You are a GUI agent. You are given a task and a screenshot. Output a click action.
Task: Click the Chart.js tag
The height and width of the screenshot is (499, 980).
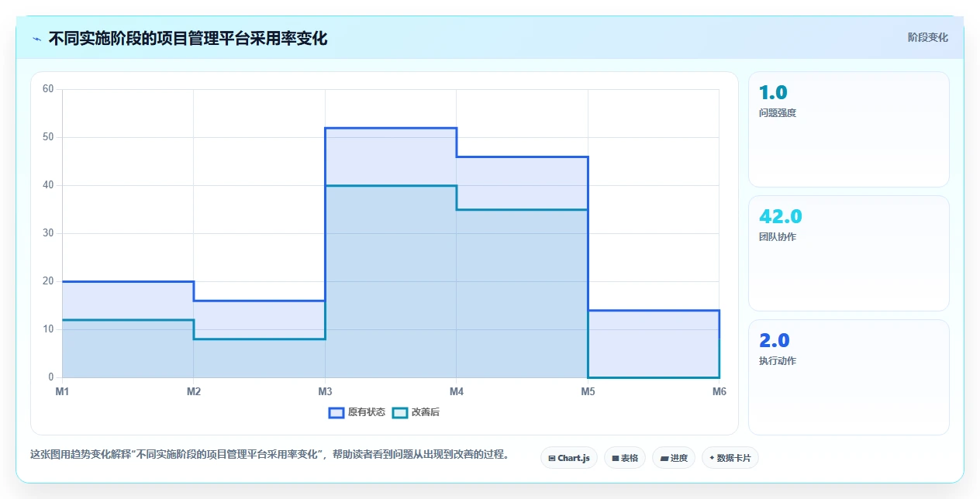(x=569, y=458)
